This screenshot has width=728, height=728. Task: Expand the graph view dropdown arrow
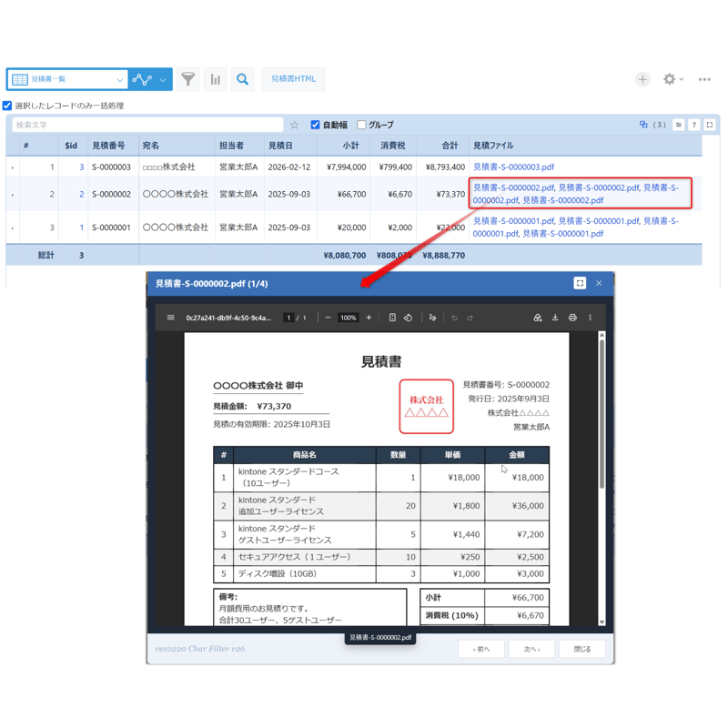(x=163, y=80)
